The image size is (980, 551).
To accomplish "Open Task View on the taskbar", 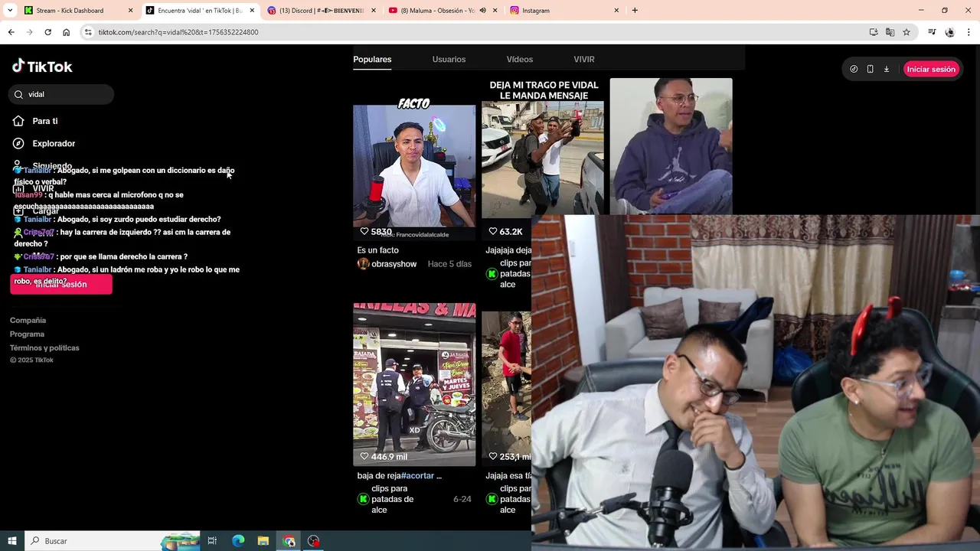I will (x=212, y=541).
